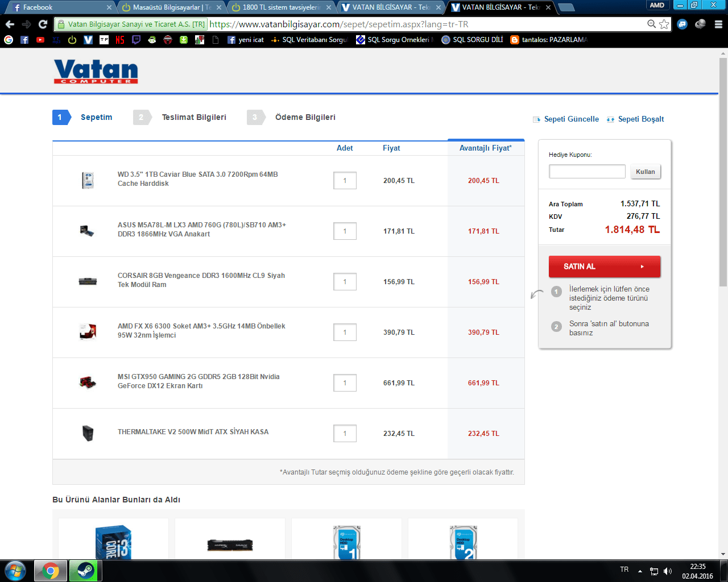Open the green power-symbol bookmark icon
Image resolution: width=728 pixels, height=582 pixels.
[72, 40]
